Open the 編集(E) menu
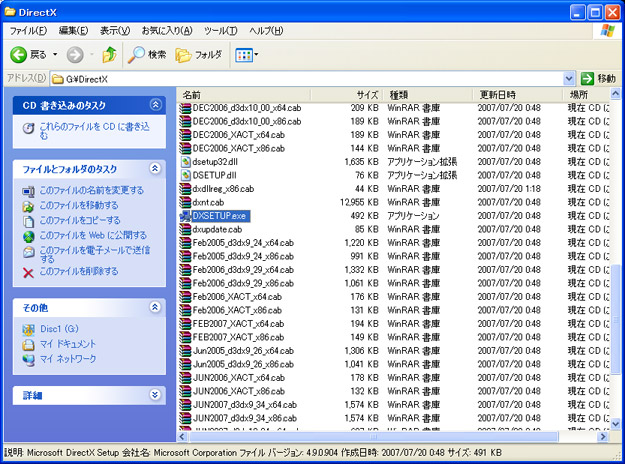This screenshot has height=464, width=625. coord(73,31)
